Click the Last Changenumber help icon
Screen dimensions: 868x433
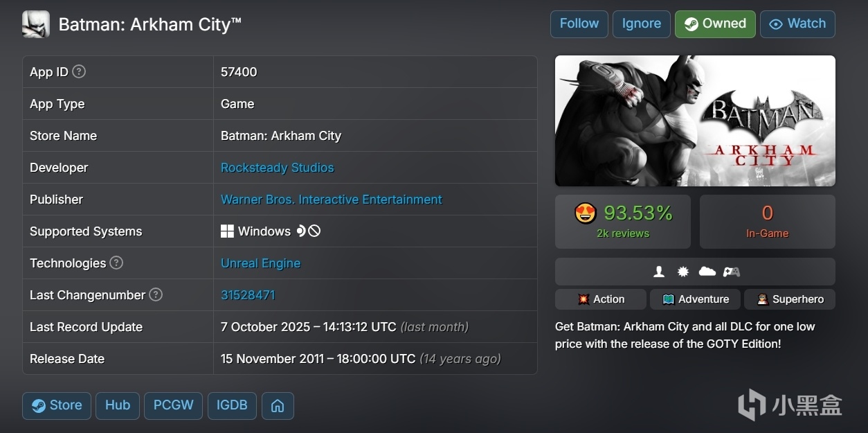point(156,294)
